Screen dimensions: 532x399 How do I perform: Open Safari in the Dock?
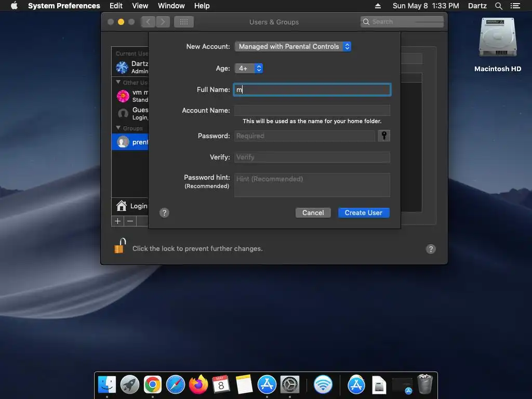click(x=176, y=384)
